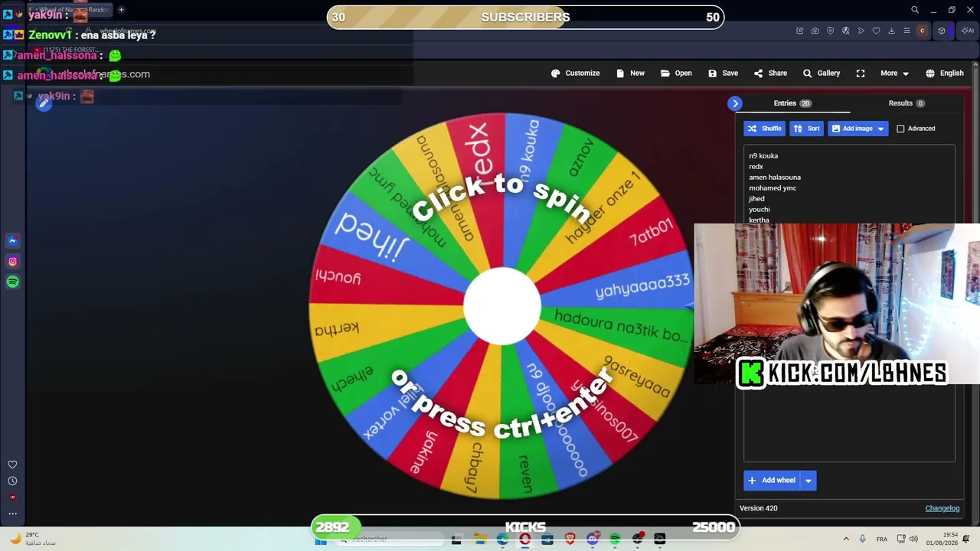Image resolution: width=980 pixels, height=551 pixels.
Task: Click the entry 'n9 kouka' in the list
Action: coord(763,156)
